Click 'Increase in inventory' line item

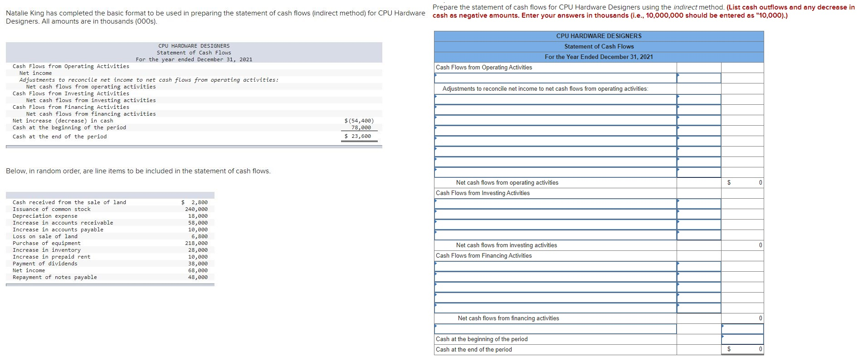pos(47,250)
